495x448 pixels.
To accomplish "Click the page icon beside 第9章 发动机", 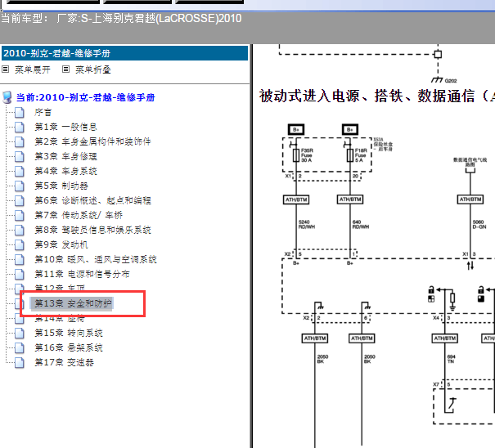I will click(x=20, y=244).
